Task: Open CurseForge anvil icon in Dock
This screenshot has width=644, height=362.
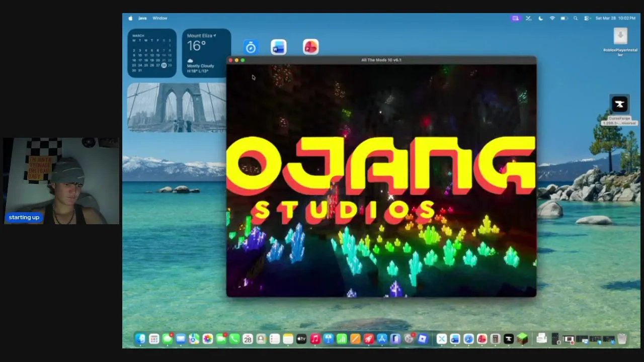Action: coord(509,339)
